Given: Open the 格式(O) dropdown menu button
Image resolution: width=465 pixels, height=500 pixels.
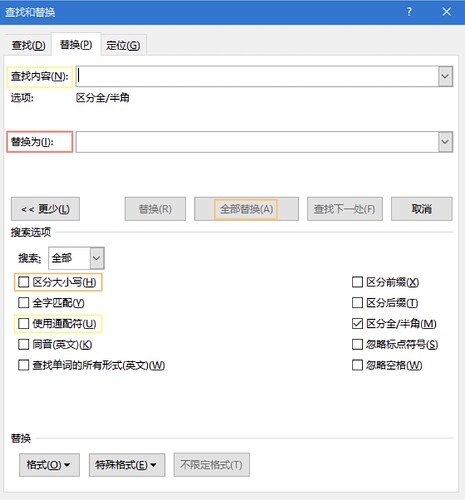Looking at the screenshot, I should point(49,465).
